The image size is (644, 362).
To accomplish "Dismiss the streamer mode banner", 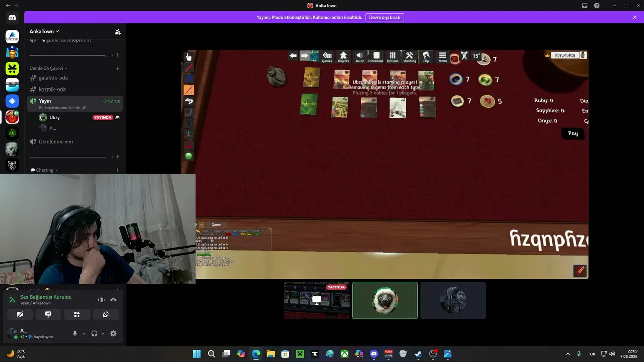I will (x=635, y=17).
